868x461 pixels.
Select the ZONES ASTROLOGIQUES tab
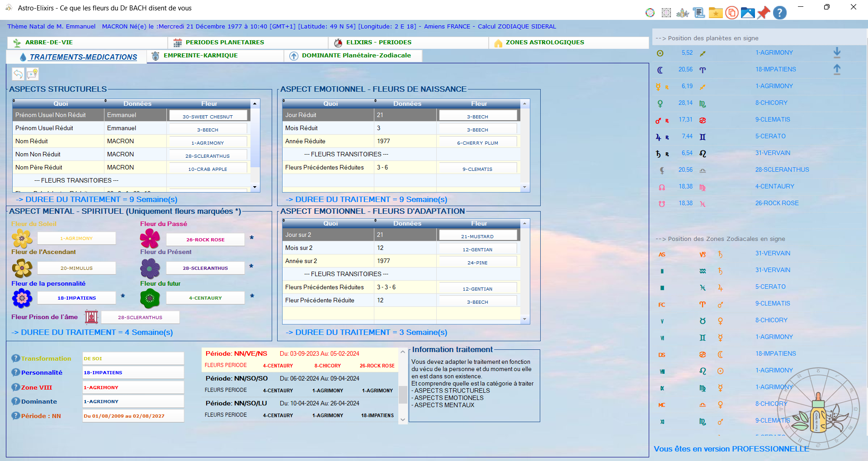[569, 42]
